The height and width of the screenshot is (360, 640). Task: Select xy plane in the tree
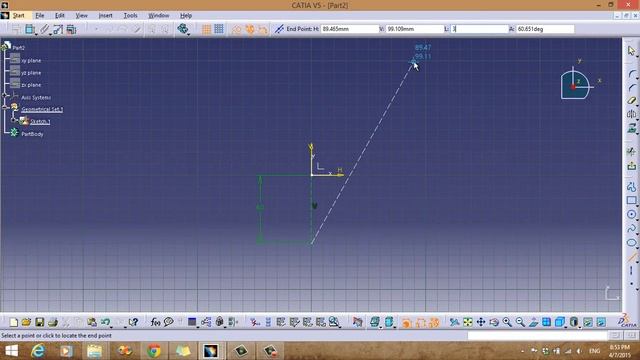coord(31,60)
